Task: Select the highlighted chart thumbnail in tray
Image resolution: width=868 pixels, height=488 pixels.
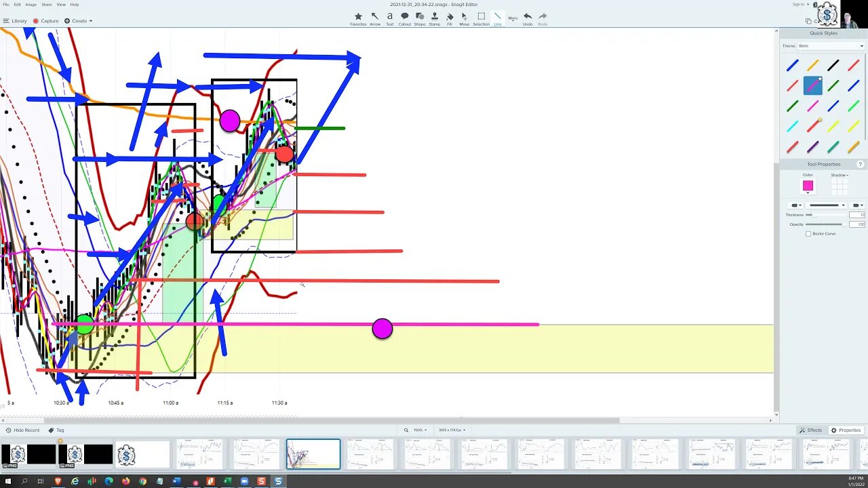Action: click(313, 453)
